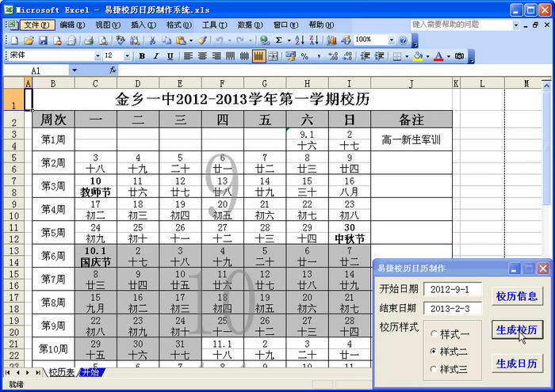The image size is (555, 392).
Task: Open Microsoft Excel Help question mark
Action: pyautogui.click(x=403, y=40)
